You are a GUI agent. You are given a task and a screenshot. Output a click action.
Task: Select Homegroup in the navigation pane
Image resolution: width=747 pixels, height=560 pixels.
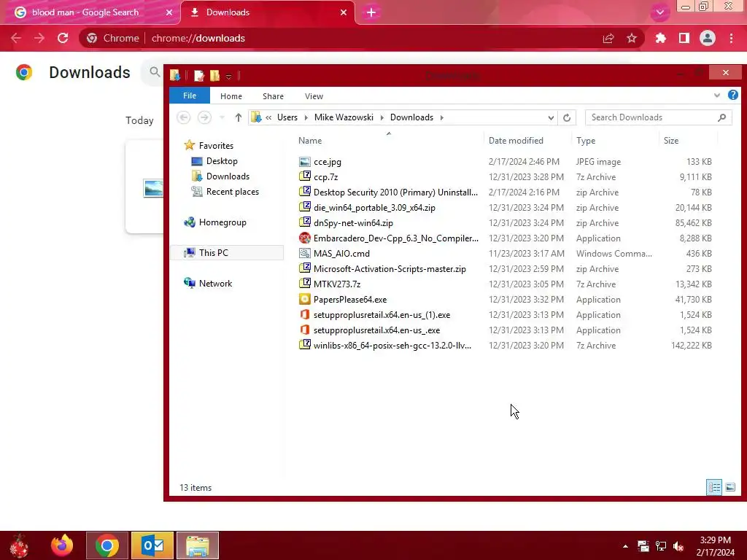point(222,222)
